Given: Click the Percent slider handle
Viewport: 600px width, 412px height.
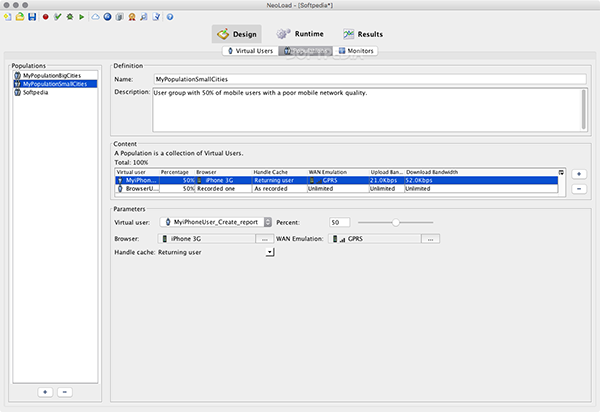Looking at the screenshot, I should click(396, 222).
